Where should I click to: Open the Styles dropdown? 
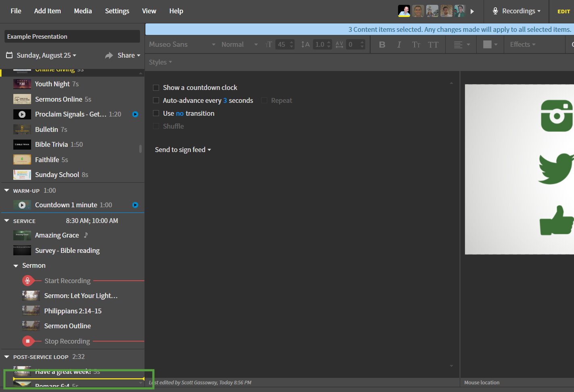[160, 62]
